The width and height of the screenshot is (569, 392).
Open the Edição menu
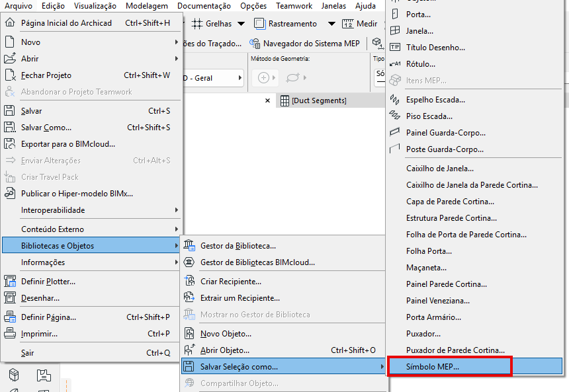pos(53,6)
